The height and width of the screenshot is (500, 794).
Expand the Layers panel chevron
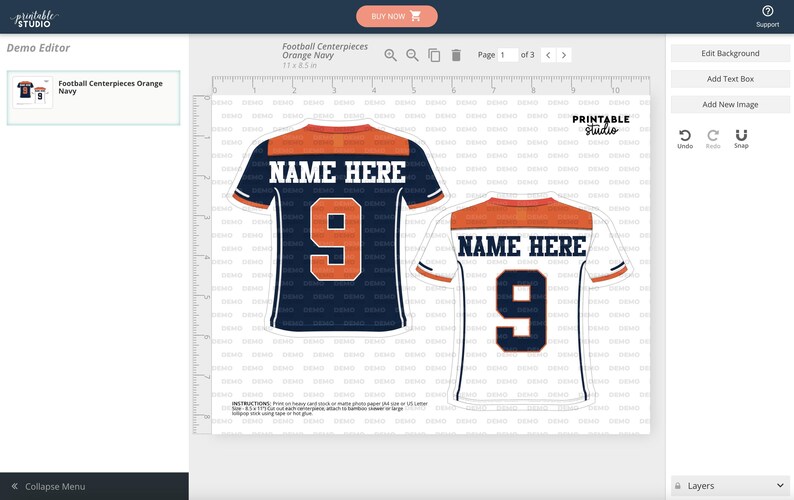(780, 485)
